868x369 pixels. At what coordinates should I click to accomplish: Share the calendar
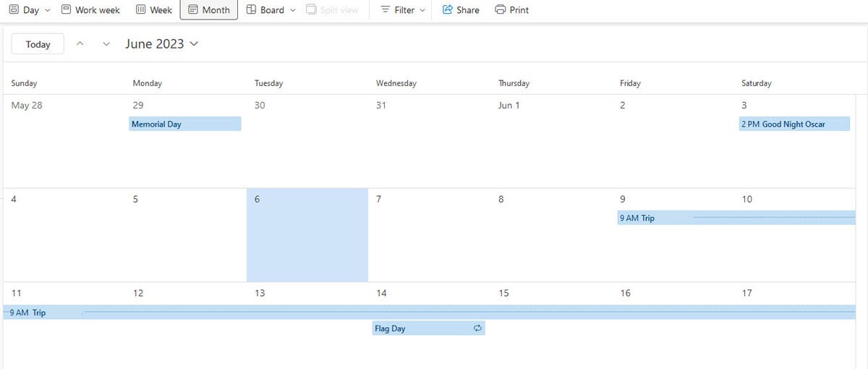[x=461, y=10]
